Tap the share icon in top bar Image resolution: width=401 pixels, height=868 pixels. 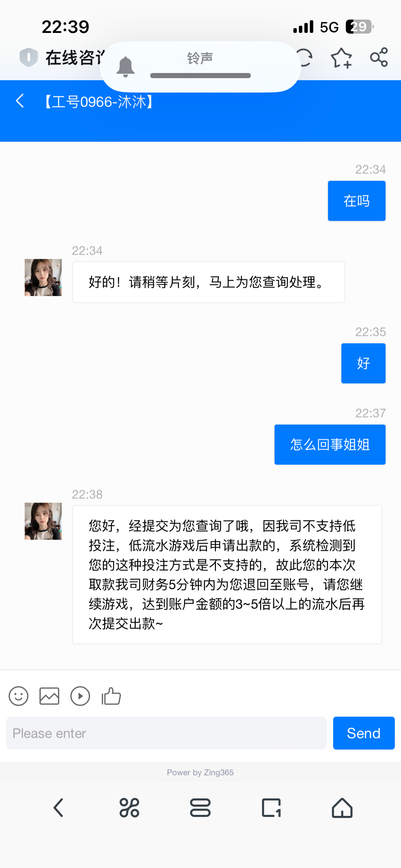379,57
